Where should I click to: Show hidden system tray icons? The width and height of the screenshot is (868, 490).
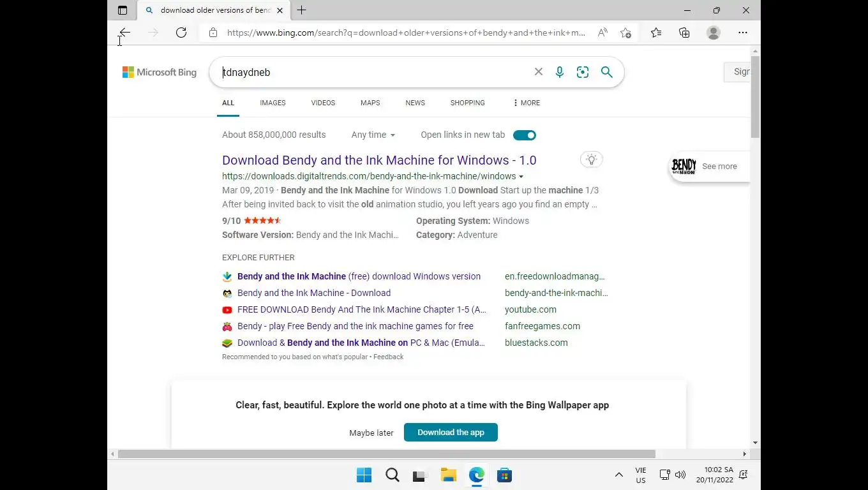click(x=618, y=475)
